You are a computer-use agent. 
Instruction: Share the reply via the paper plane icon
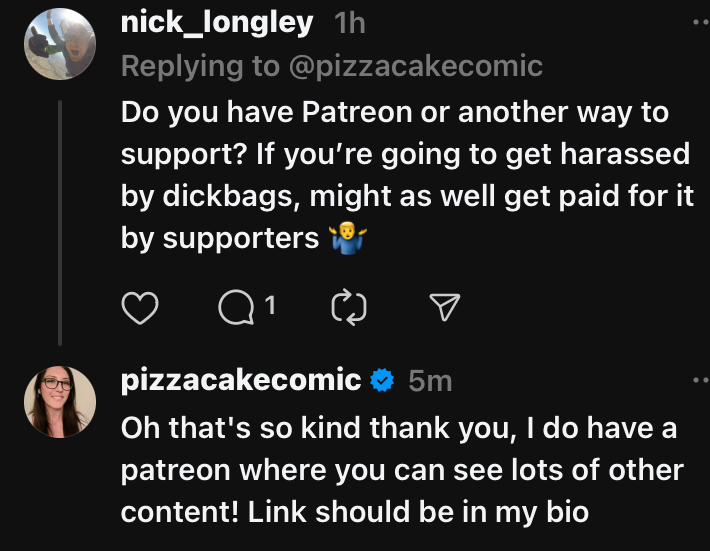tap(445, 307)
